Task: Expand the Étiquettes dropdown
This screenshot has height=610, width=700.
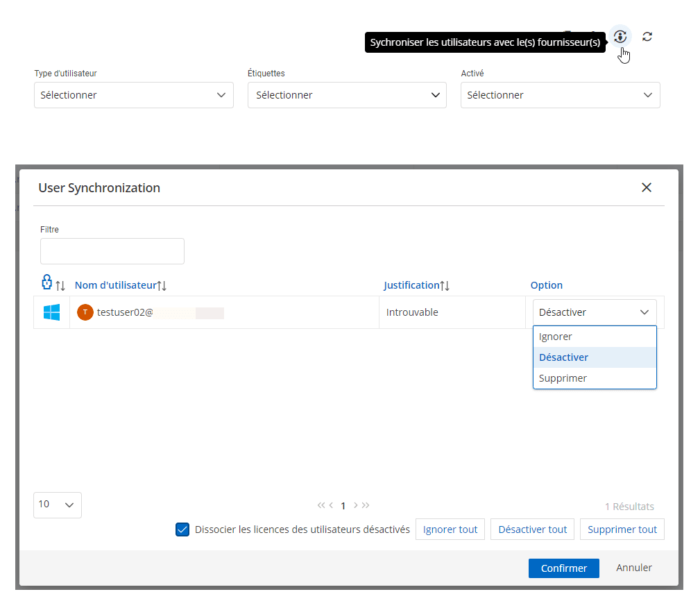Action: [347, 95]
